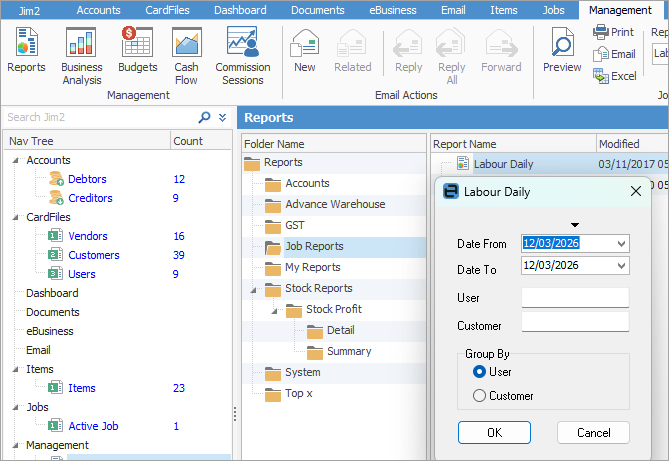Open Commission Sessions in the ribbon

(243, 55)
